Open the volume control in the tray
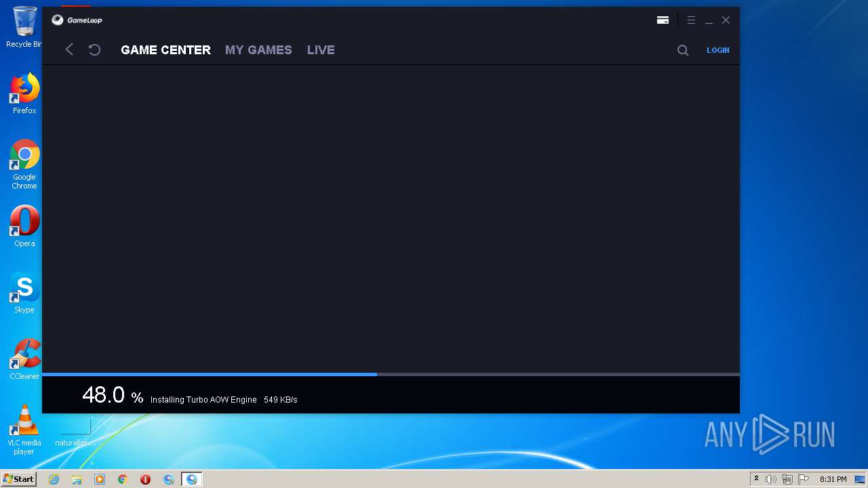 [x=771, y=479]
